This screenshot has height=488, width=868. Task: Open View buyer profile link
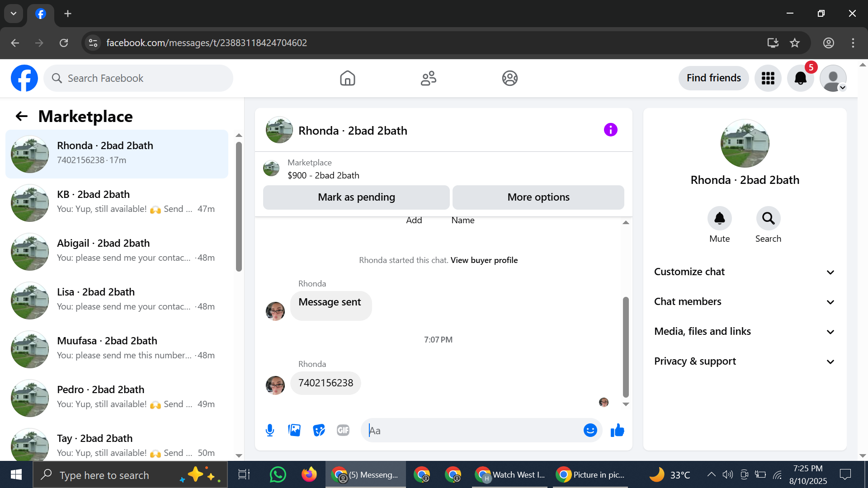(x=484, y=260)
